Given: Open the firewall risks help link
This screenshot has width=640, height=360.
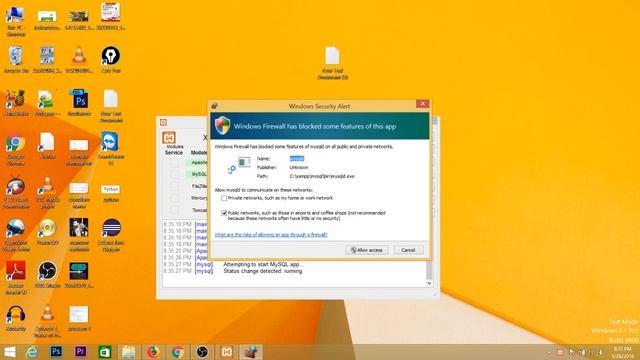Looking at the screenshot, I should pos(271,235).
